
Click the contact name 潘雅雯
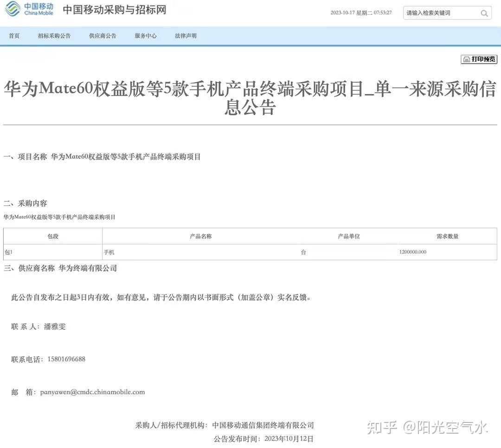[55, 326]
